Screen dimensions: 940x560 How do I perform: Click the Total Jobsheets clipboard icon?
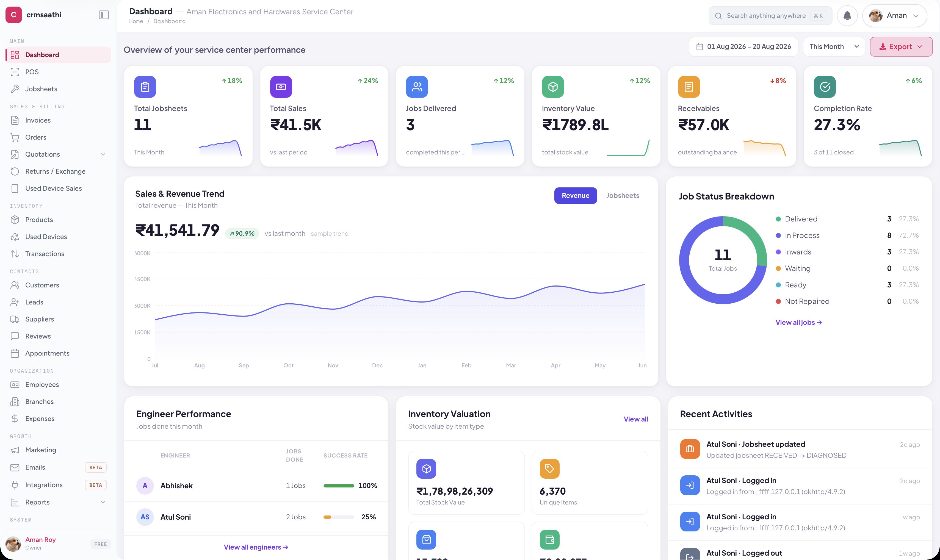(145, 87)
